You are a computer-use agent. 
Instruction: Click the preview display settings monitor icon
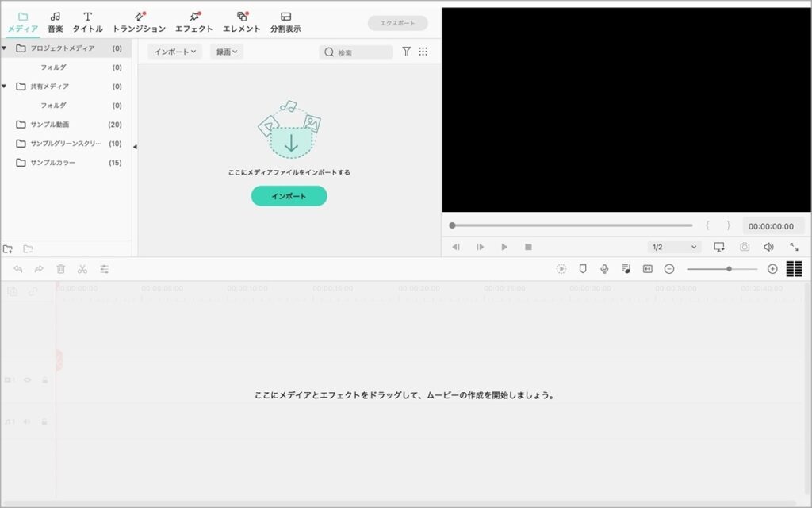click(x=719, y=248)
